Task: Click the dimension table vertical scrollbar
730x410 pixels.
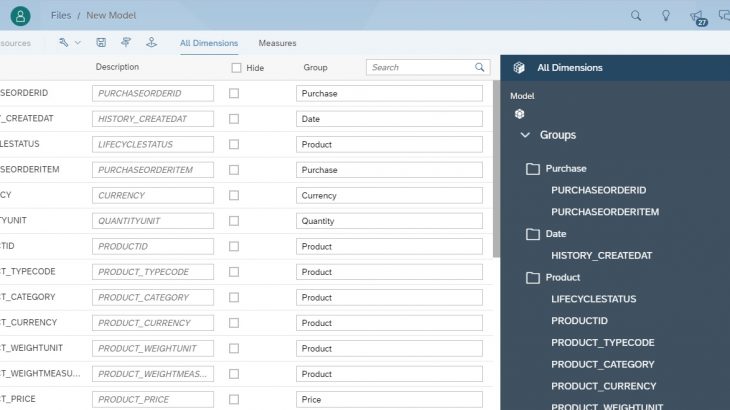Action: pos(496,168)
